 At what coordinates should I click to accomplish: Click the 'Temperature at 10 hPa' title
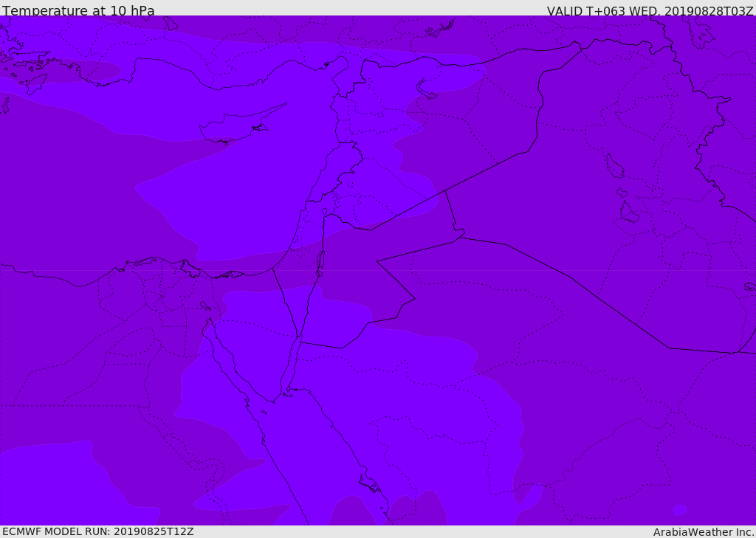point(78,10)
